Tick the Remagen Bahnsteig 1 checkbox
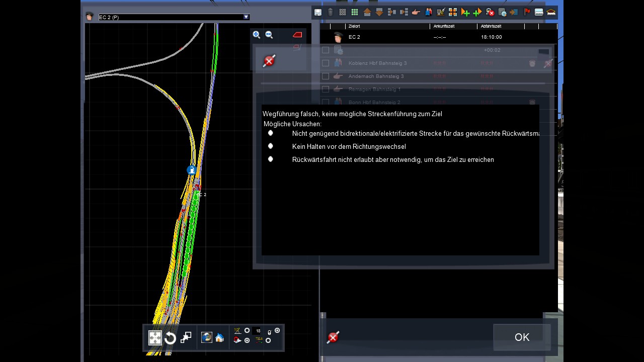This screenshot has width=644, height=362. 326,89
